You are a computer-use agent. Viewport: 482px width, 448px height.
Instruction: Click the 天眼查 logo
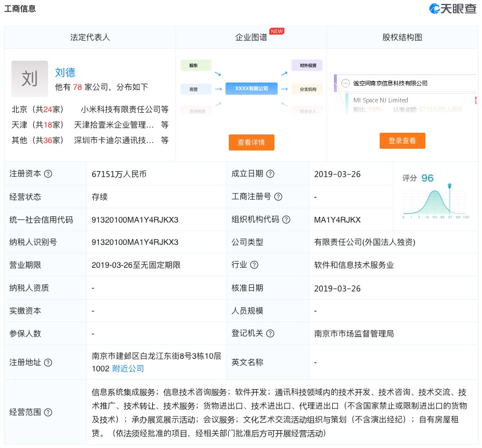[452, 9]
